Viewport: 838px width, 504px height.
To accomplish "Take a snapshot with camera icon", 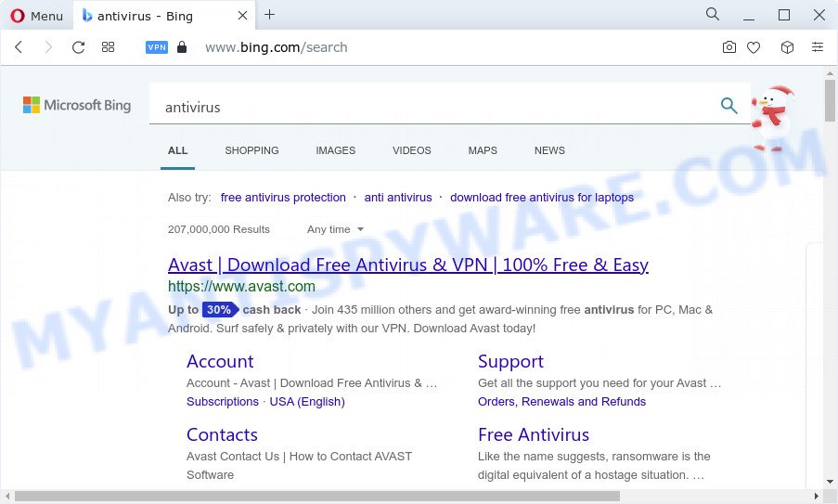I will click(729, 47).
